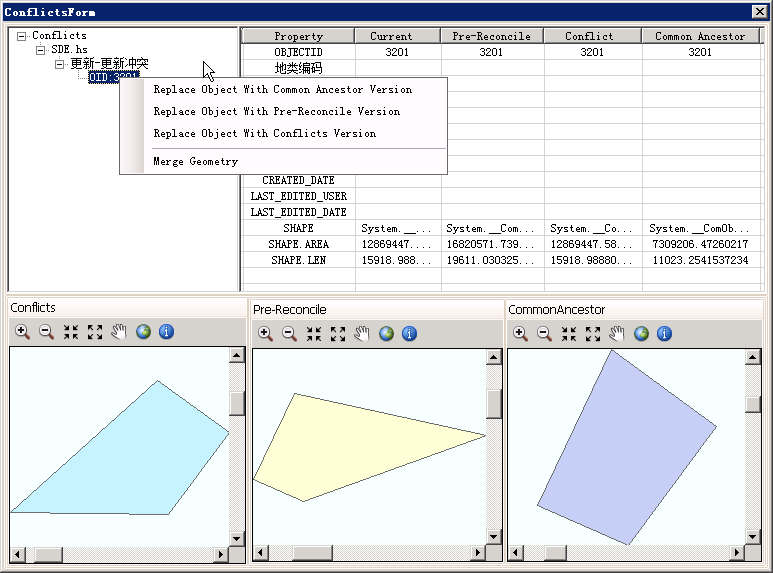Click vertical scrollbar thumb in Conflicts map
Image resolution: width=773 pixels, height=573 pixels.
coord(237,403)
